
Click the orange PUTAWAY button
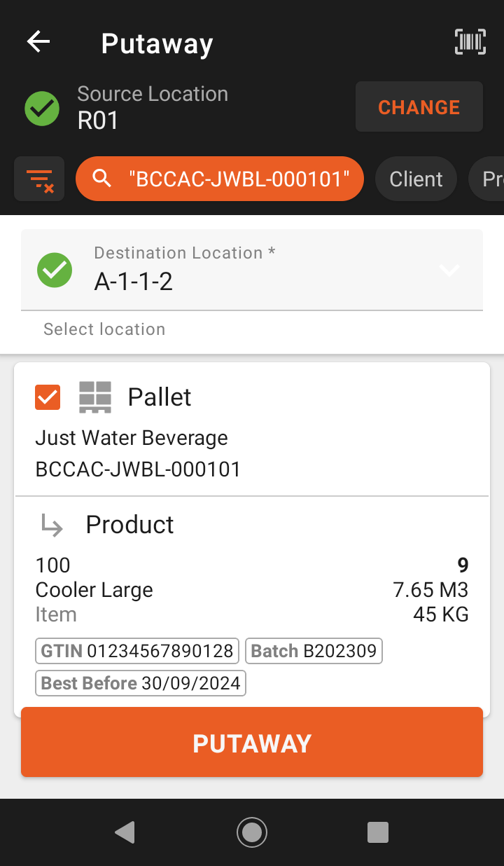point(252,743)
